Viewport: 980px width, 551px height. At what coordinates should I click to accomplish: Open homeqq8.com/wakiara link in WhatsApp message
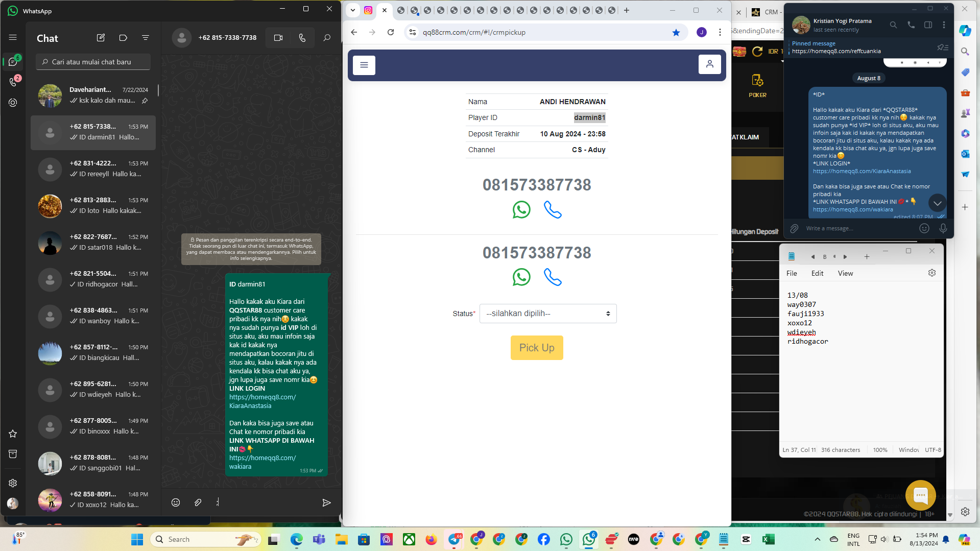pos(262,462)
